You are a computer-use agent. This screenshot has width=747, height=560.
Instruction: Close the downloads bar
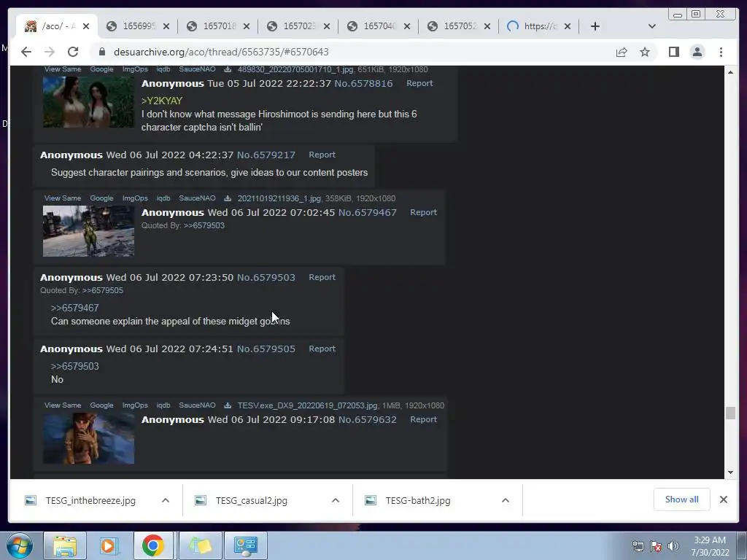click(x=723, y=499)
